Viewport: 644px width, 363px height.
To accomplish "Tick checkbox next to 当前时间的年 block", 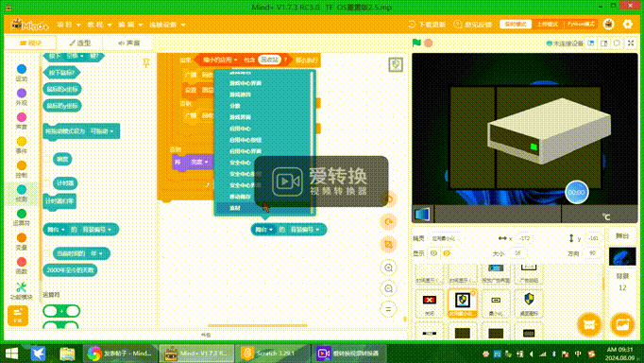I will point(47,253).
